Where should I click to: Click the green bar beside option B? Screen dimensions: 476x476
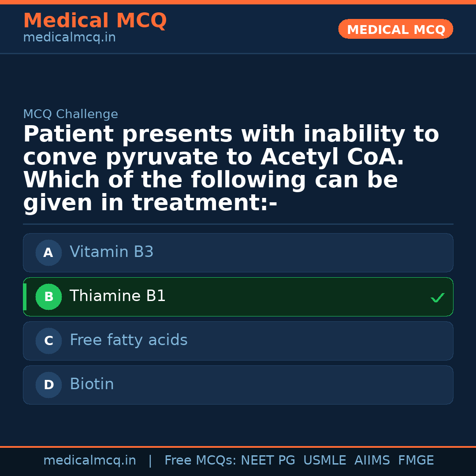point(25,297)
